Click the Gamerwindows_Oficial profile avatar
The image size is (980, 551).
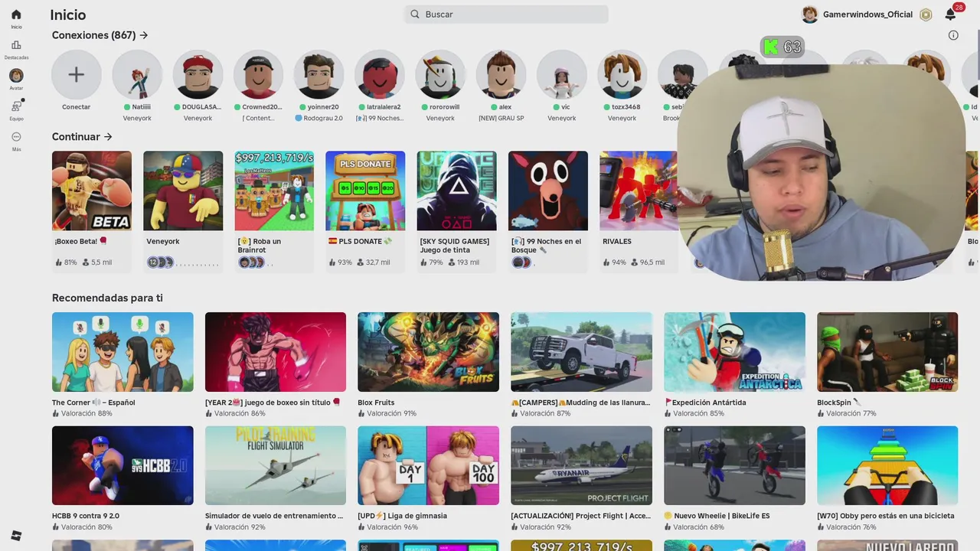point(809,15)
